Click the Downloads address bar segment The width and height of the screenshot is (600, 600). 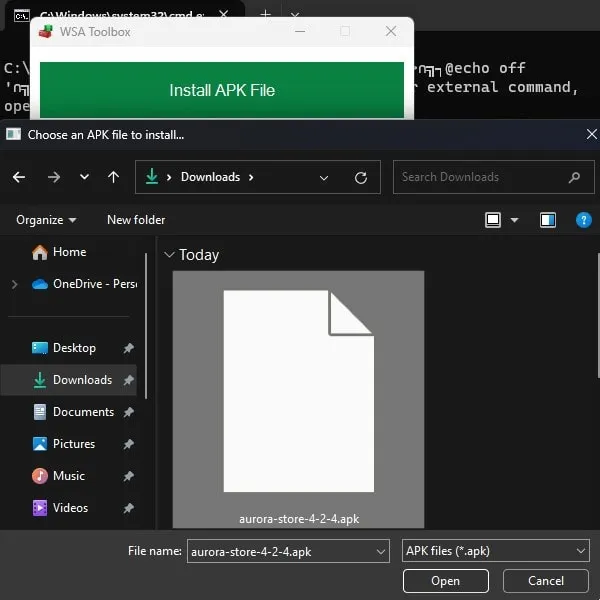(210, 177)
